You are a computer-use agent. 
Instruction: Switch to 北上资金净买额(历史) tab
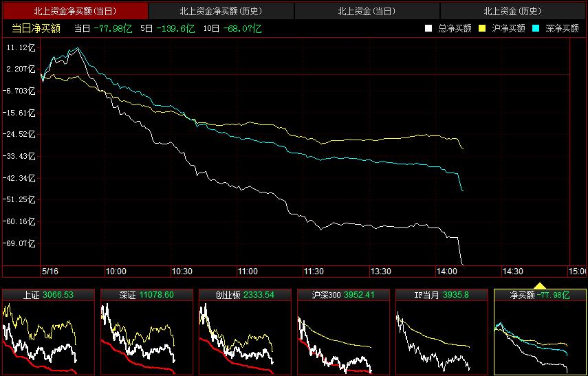(x=221, y=11)
